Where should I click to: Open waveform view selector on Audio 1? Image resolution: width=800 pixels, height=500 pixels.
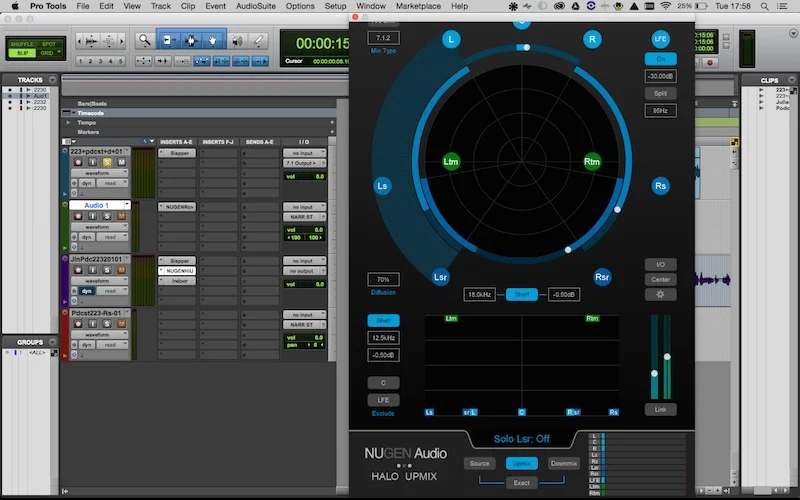(100, 227)
